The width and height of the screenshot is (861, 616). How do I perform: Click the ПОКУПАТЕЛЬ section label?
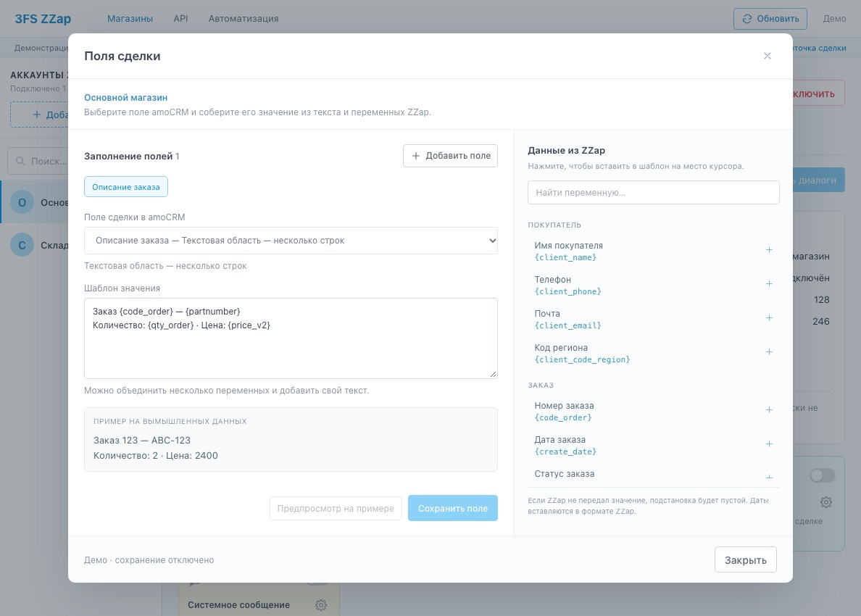click(554, 225)
